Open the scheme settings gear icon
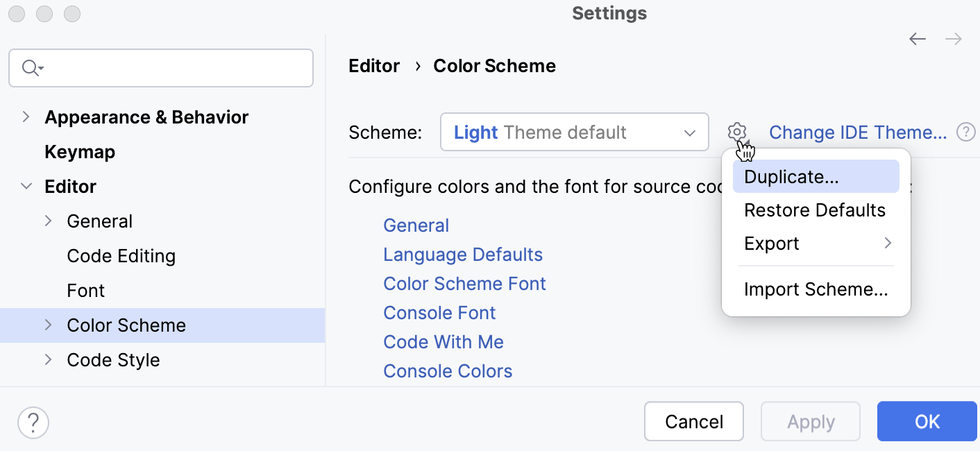980x451 pixels. click(737, 133)
